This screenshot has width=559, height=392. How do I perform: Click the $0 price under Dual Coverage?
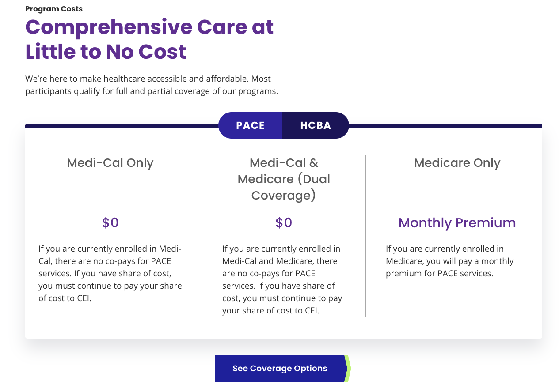click(284, 222)
